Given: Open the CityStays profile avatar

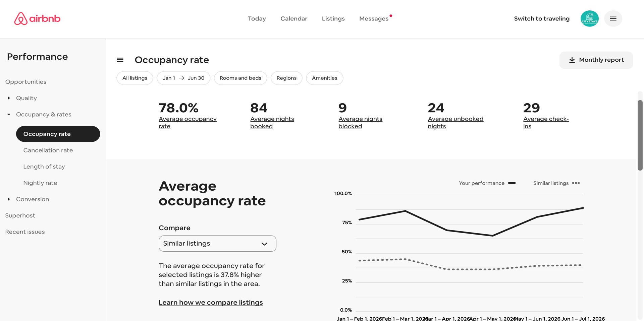Looking at the screenshot, I should pyautogui.click(x=589, y=18).
